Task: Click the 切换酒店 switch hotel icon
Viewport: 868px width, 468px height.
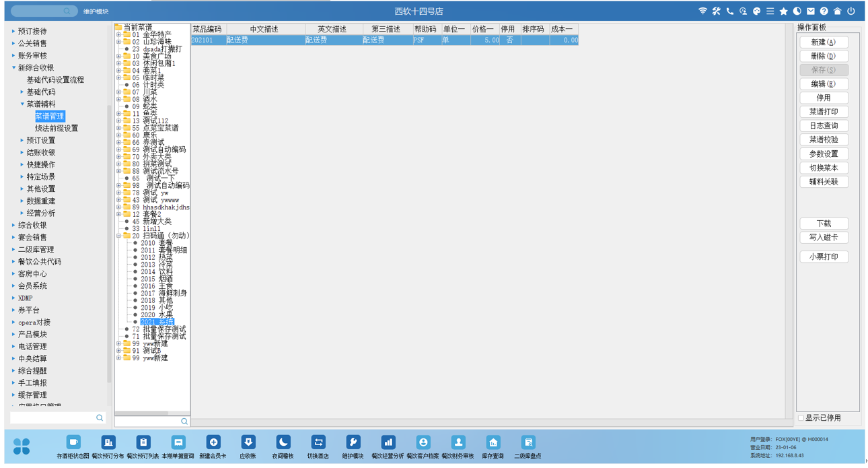Action: pyautogui.click(x=318, y=443)
